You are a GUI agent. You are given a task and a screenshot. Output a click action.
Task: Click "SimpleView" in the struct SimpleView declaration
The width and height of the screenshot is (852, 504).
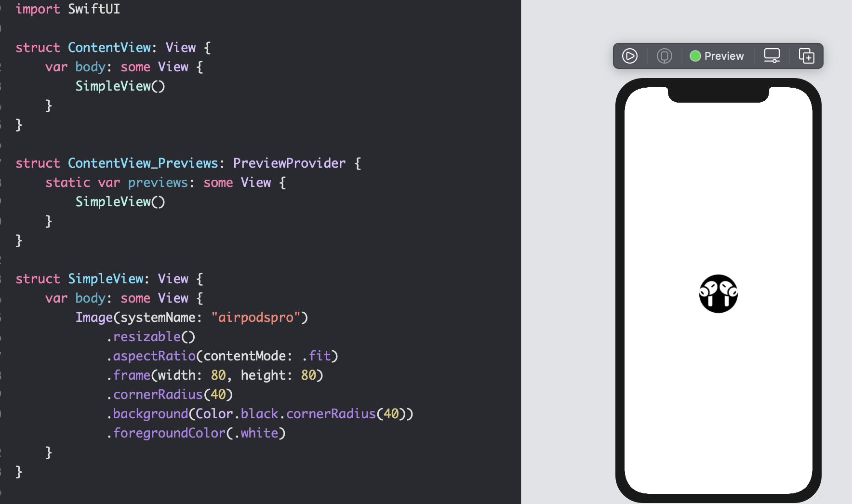106,279
